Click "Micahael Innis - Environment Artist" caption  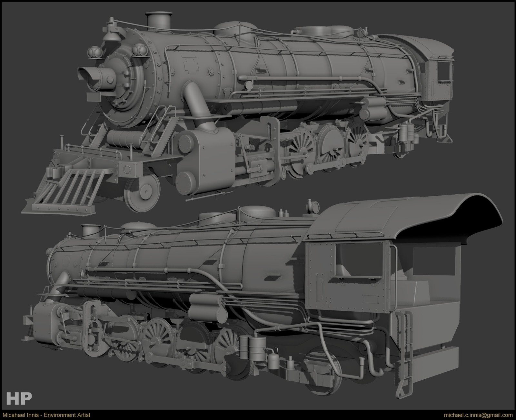click(46, 415)
